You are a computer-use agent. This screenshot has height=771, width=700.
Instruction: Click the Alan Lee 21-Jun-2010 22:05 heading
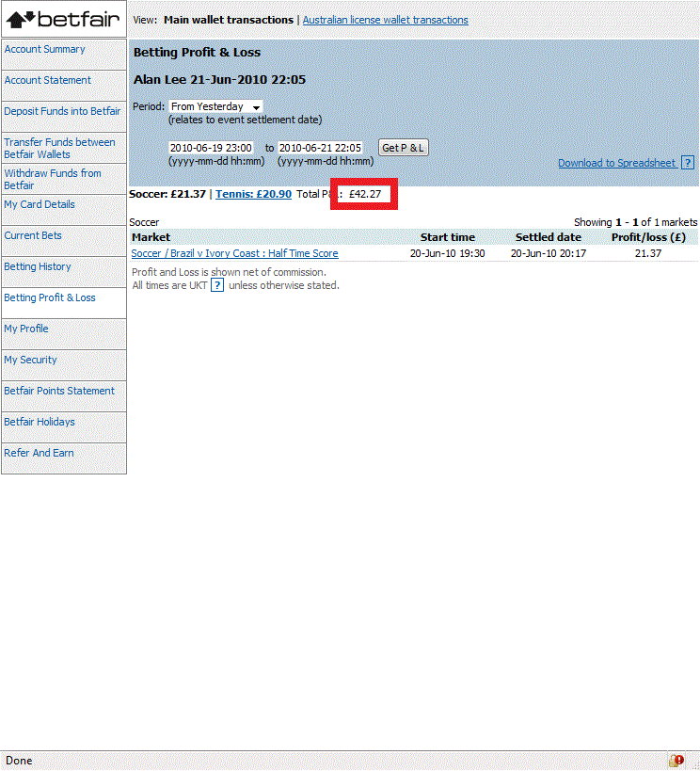coord(220,80)
